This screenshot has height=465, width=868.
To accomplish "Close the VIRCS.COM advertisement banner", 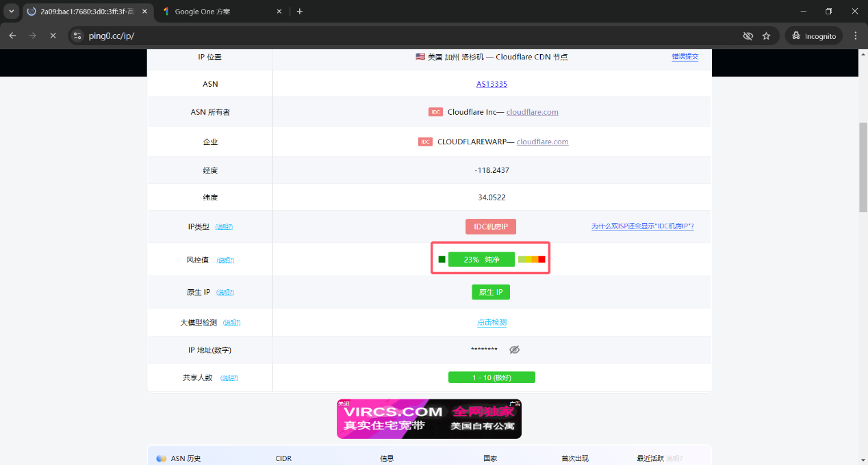I will click(343, 403).
